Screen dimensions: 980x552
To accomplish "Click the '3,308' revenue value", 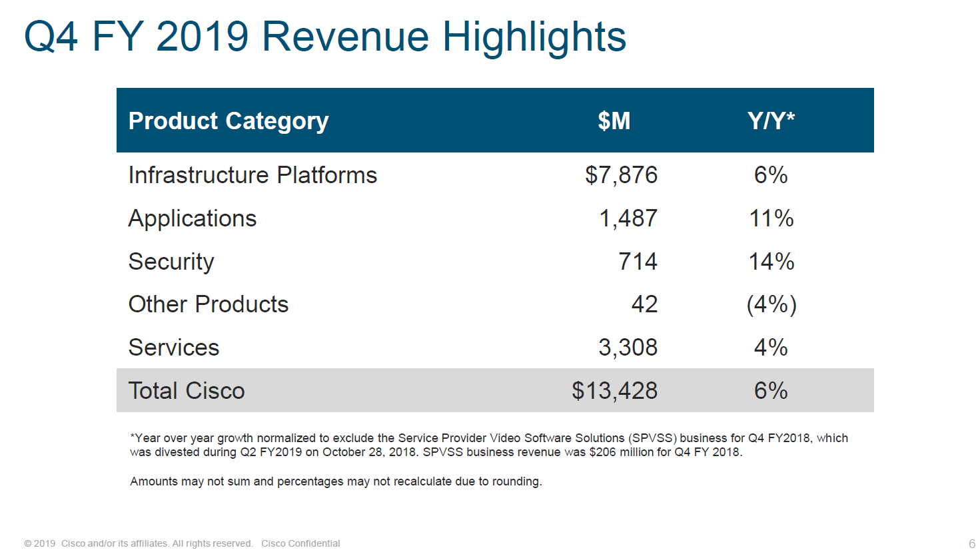I will [628, 348].
